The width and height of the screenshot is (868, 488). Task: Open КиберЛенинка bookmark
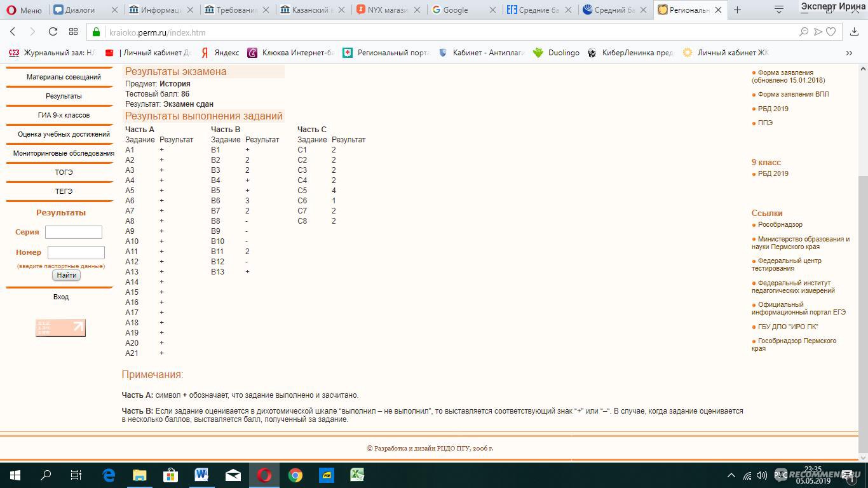(x=630, y=53)
